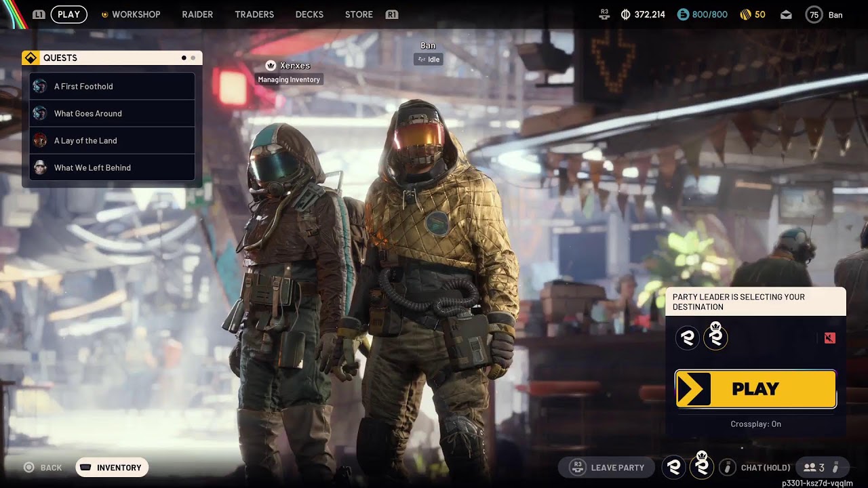Select the PLAY tab in top navigation
Screen dimensions: 868x488
(68, 14)
